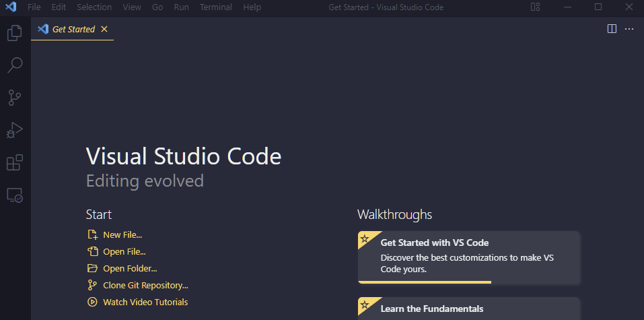The height and width of the screenshot is (320, 644).
Task: Click the New File... link
Action: (x=122, y=235)
